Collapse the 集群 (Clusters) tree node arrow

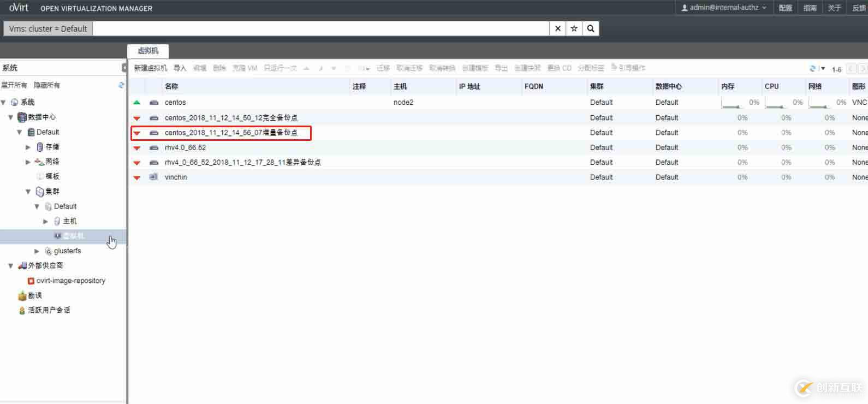[28, 192]
